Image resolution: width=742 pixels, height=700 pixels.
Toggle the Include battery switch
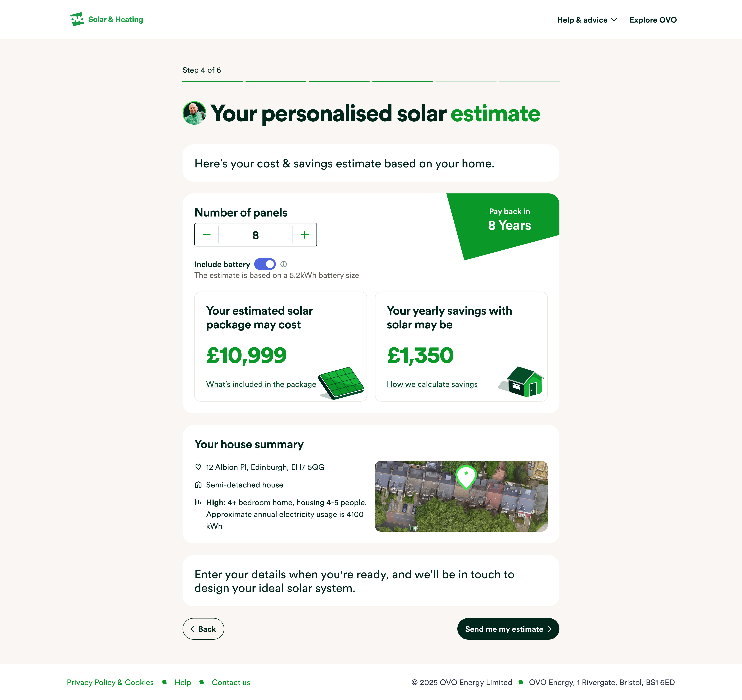tap(265, 264)
